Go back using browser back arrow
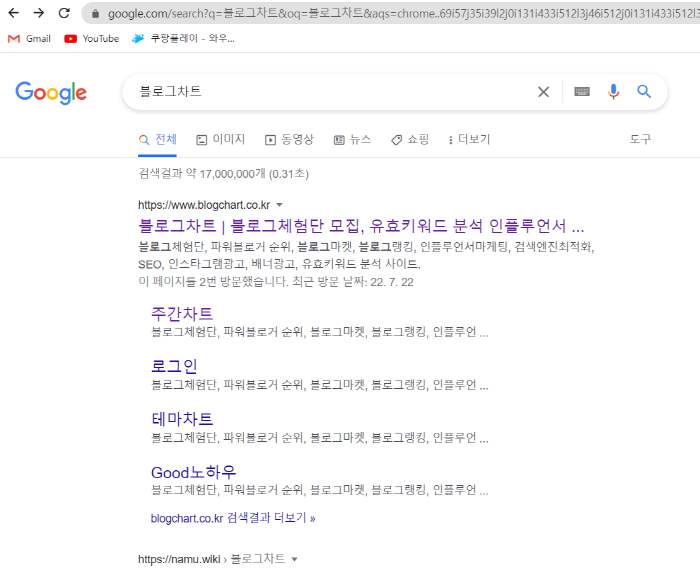 [x=13, y=13]
